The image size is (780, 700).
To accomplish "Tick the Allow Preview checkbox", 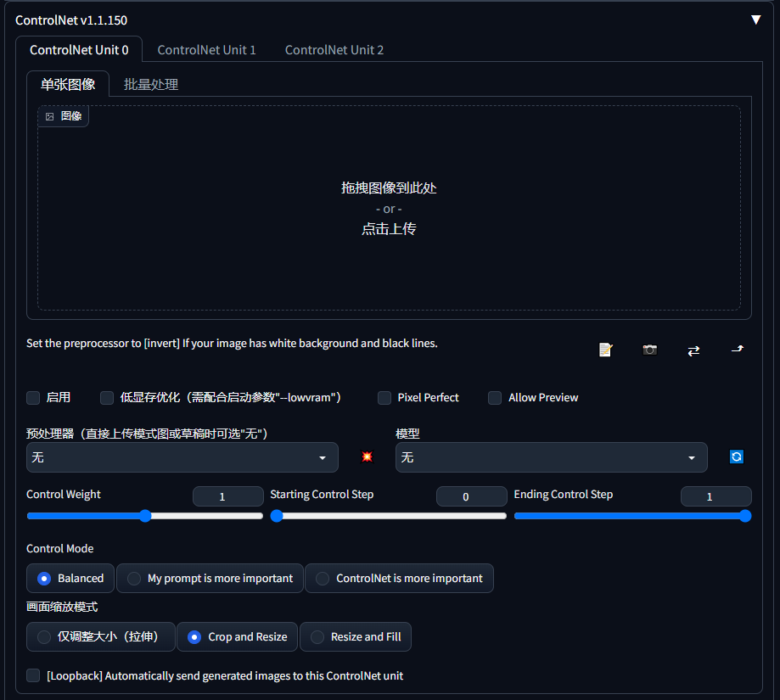I will pos(495,398).
